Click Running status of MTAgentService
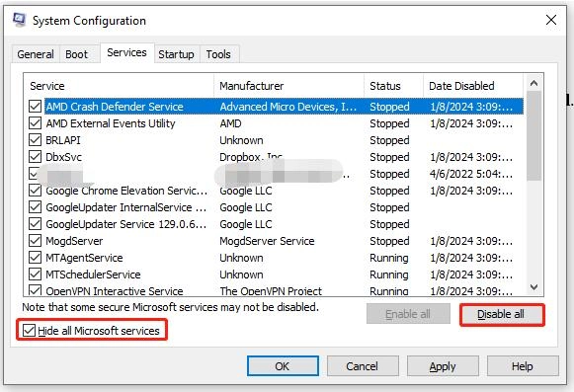Screen dimensions: 574x392 [389, 258]
